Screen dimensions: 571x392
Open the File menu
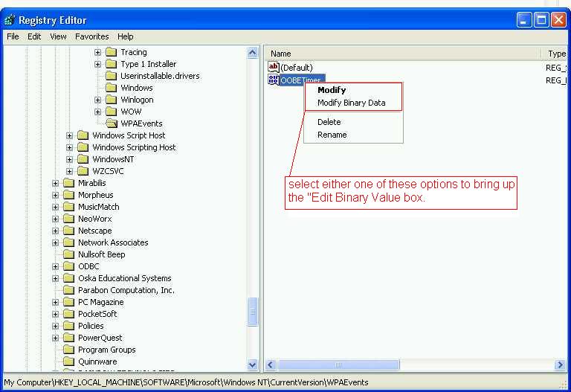pos(13,36)
